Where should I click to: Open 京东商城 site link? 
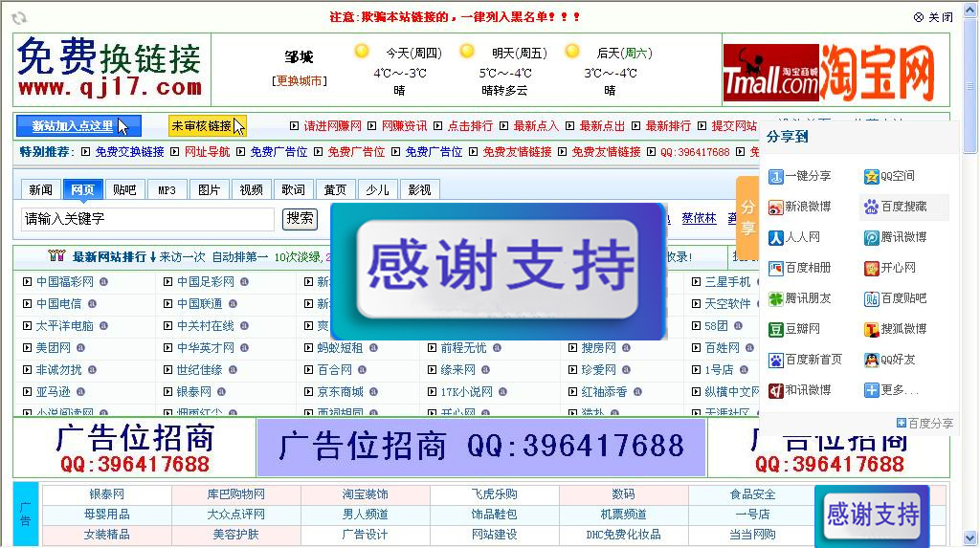coord(341,392)
